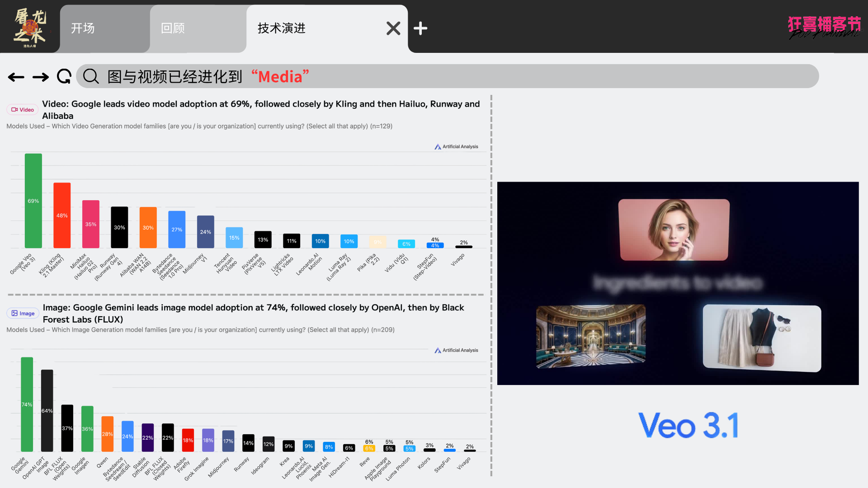Click the Veo 3.1 title text

pyautogui.click(x=688, y=425)
